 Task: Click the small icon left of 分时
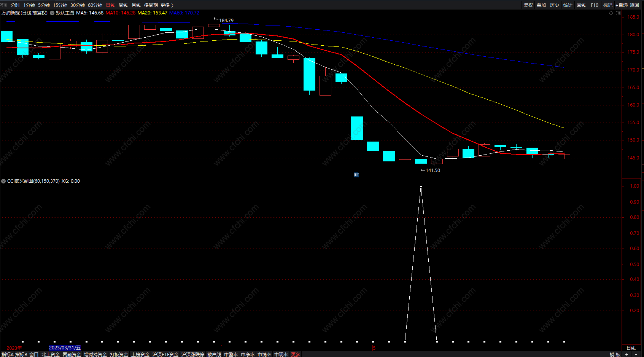click(x=4, y=5)
